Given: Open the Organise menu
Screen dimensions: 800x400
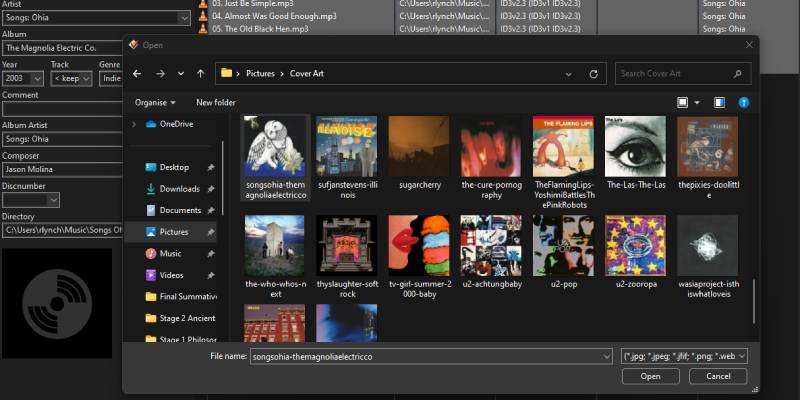Looking at the screenshot, I should coord(155,103).
